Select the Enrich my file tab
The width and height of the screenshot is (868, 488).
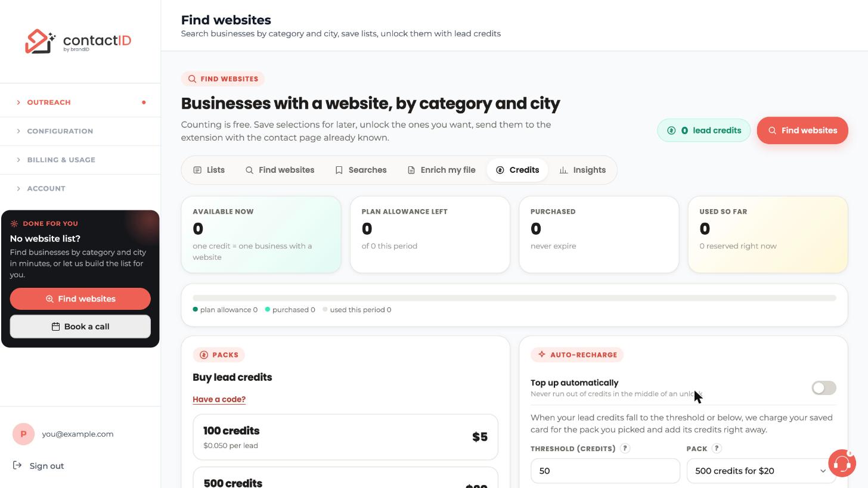(x=441, y=170)
